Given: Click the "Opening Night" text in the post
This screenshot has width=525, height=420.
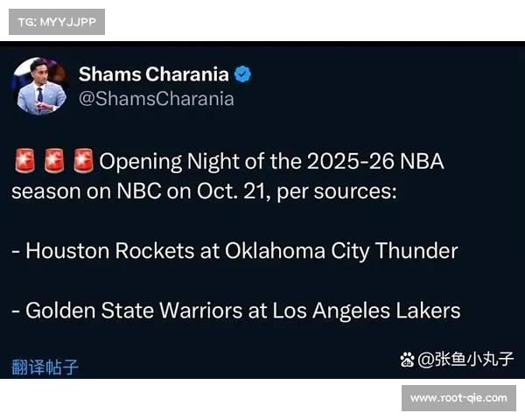Looking at the screenshot, I should click(153, 162).
